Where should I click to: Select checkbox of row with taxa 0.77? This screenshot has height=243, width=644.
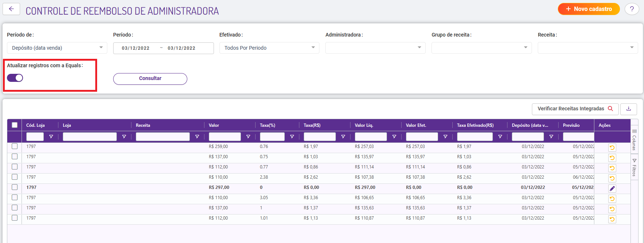(x=15, y=167)
